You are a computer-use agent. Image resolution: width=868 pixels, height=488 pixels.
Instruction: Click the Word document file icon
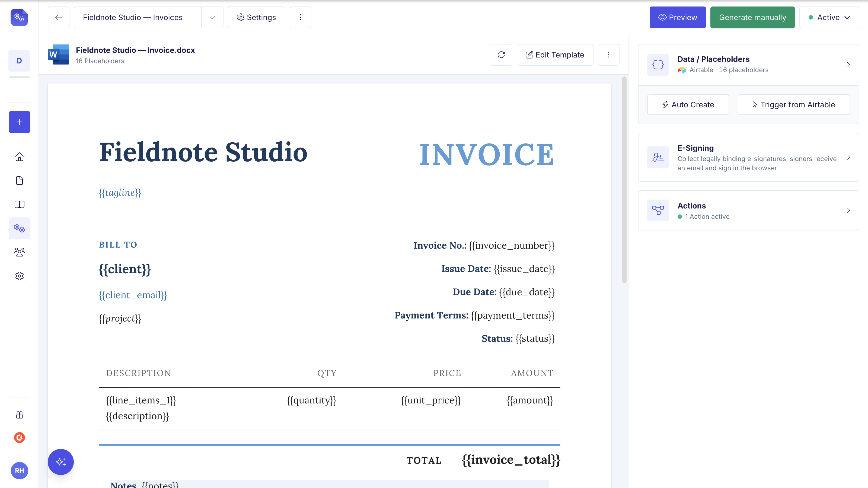point(59,54)
